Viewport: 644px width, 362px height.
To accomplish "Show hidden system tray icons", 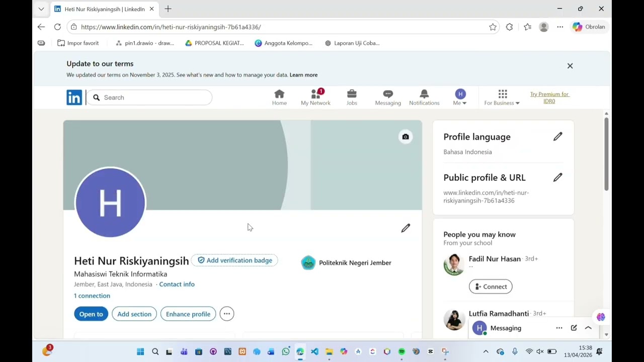I will (x=486, y=351).
